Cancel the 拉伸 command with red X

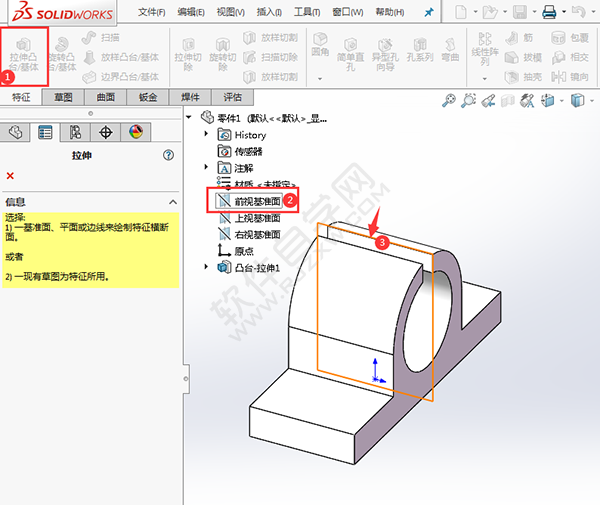tap(10, 176)
